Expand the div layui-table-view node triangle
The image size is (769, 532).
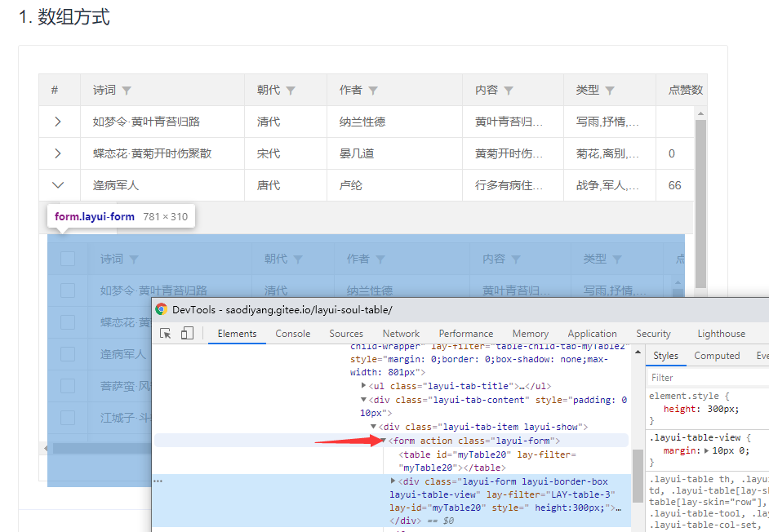click(x=393, y=481)
